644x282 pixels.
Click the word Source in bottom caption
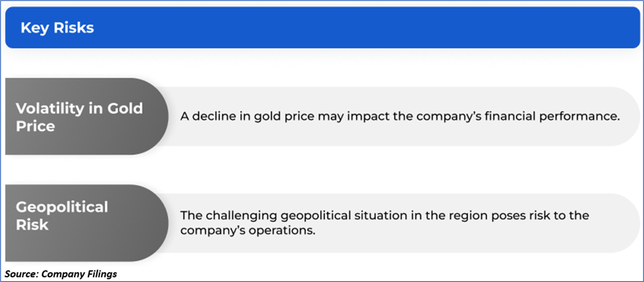tap(20, 274)
